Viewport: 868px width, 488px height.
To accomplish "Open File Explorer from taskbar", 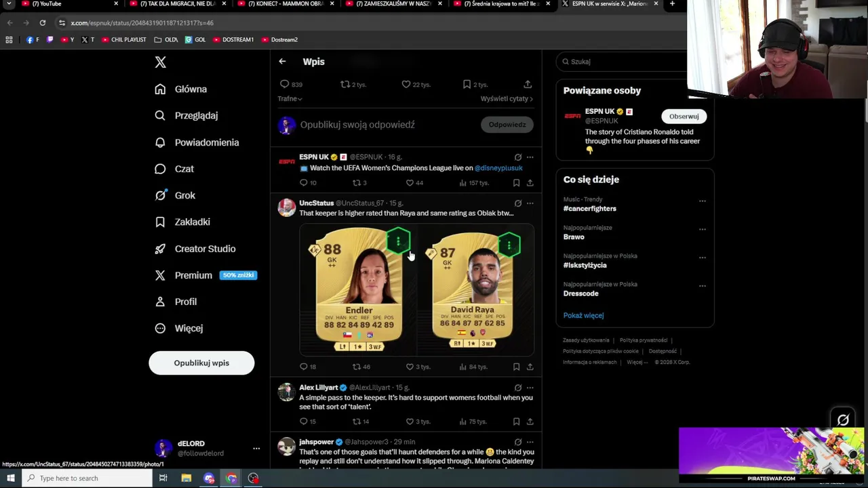I will (x=186, y=479).
